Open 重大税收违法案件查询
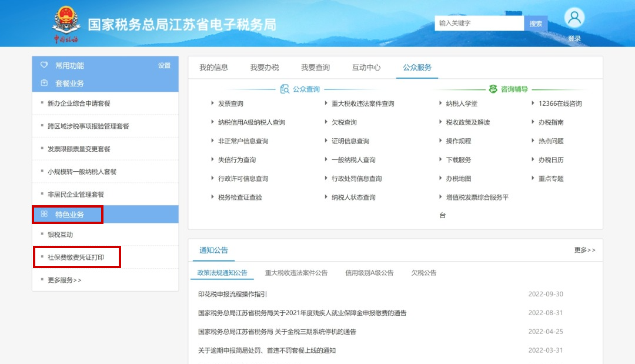 [x=363, y=103]
